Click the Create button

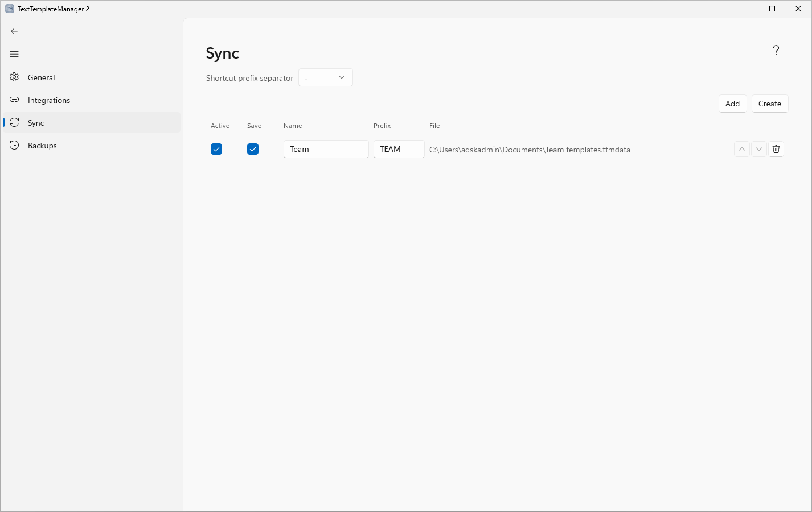770,104
